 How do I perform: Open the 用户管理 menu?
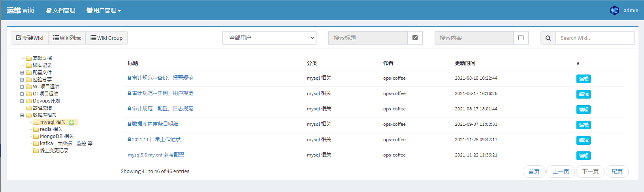(x=104, y=10)
